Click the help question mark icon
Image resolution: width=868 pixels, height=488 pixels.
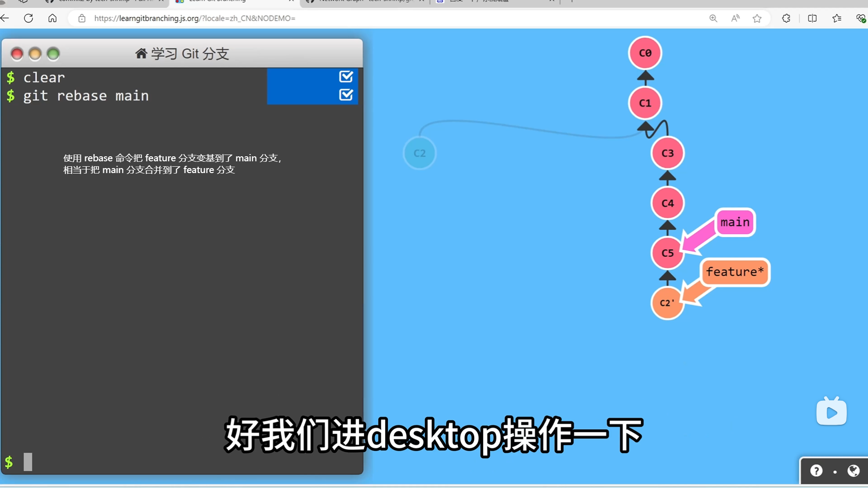[816, 471]
